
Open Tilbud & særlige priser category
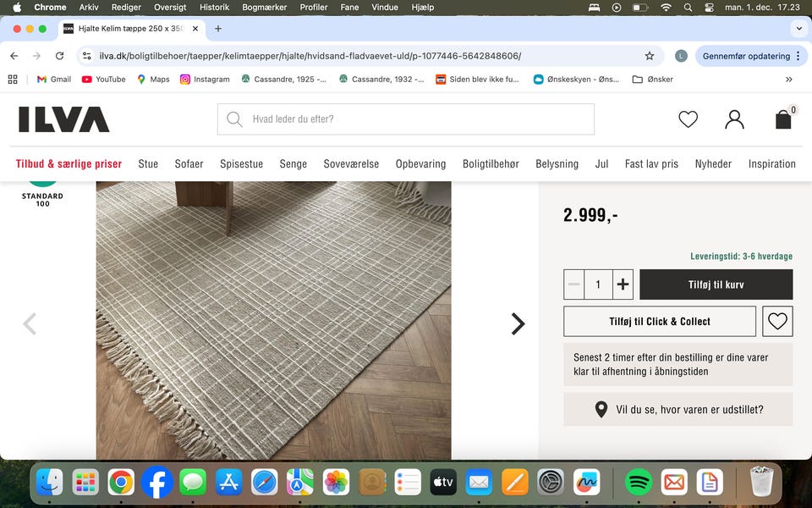[x=69, y=163]
